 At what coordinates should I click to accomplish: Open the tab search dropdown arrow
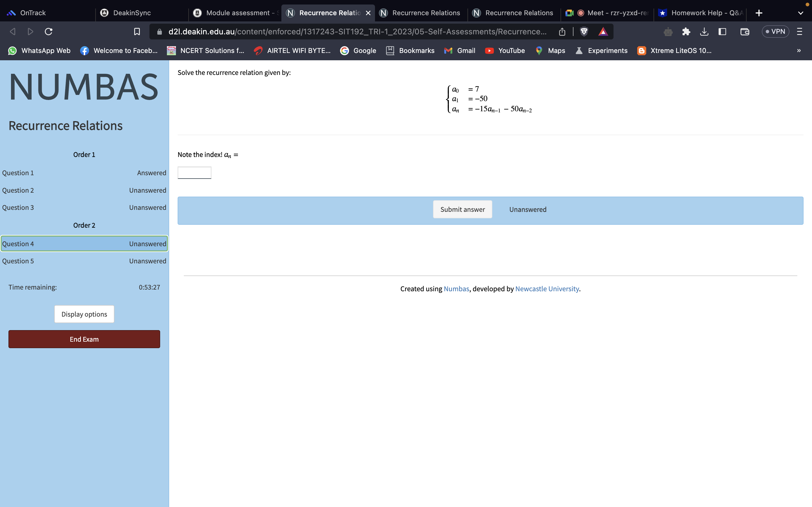tap(801, 13)
